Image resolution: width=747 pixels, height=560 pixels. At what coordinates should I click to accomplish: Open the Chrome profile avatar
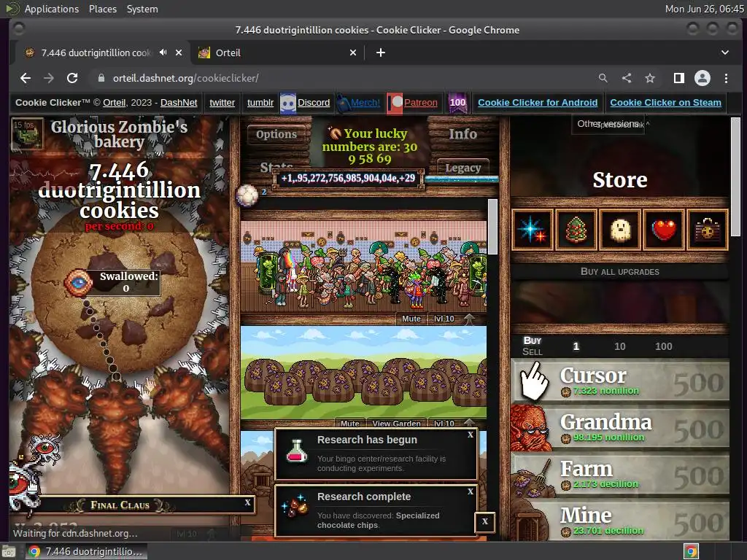tap(703, 78)
